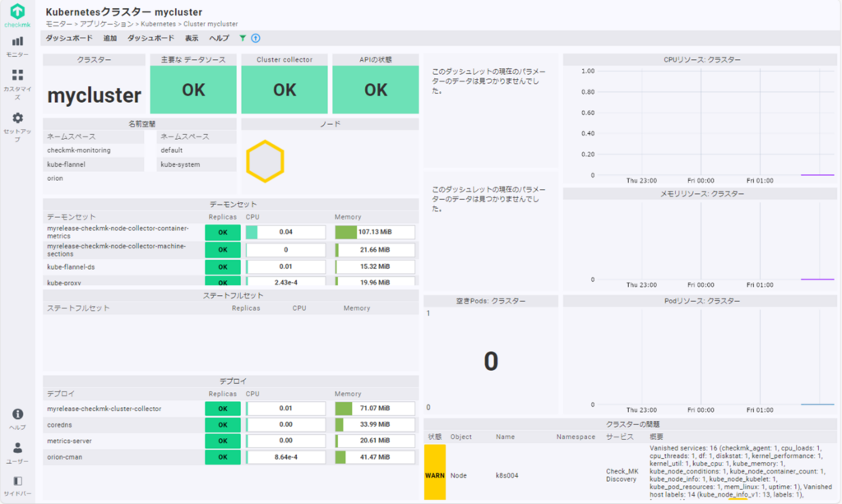Open the カスタマイズ grid icon
842x504 pixels.
pyautogui.click(x=18, y=75)
